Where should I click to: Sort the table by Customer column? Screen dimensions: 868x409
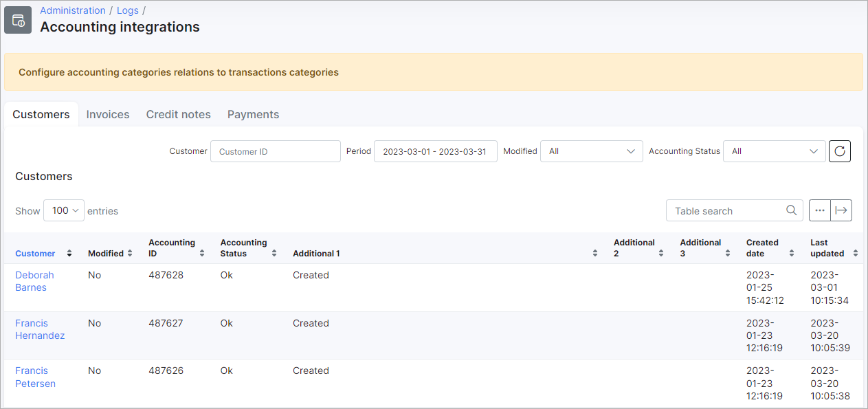(69, 253)
